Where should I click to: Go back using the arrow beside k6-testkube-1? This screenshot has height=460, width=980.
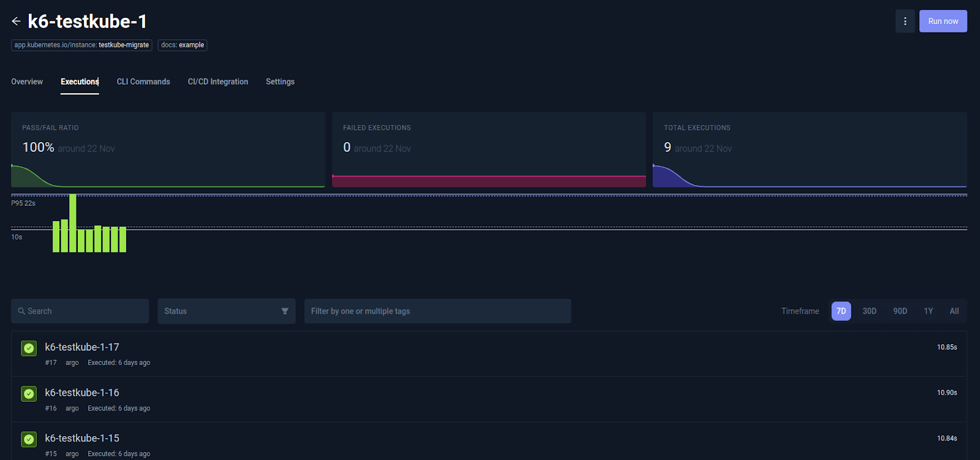(x=16, y=21)
